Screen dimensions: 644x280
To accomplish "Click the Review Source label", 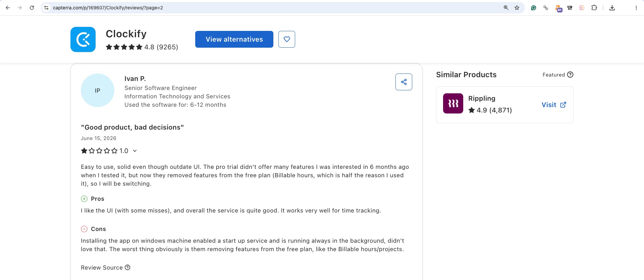I will [x=102, y=268].
